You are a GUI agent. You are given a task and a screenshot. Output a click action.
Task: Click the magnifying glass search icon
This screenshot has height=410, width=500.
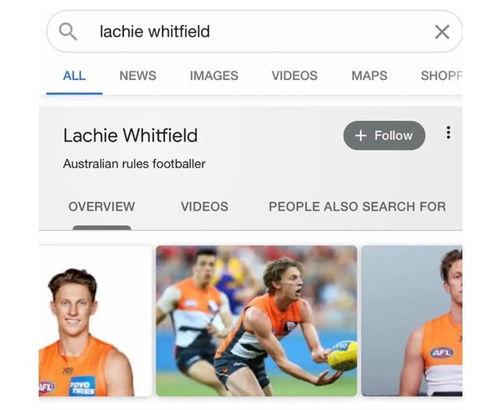(x=68, y=32)
